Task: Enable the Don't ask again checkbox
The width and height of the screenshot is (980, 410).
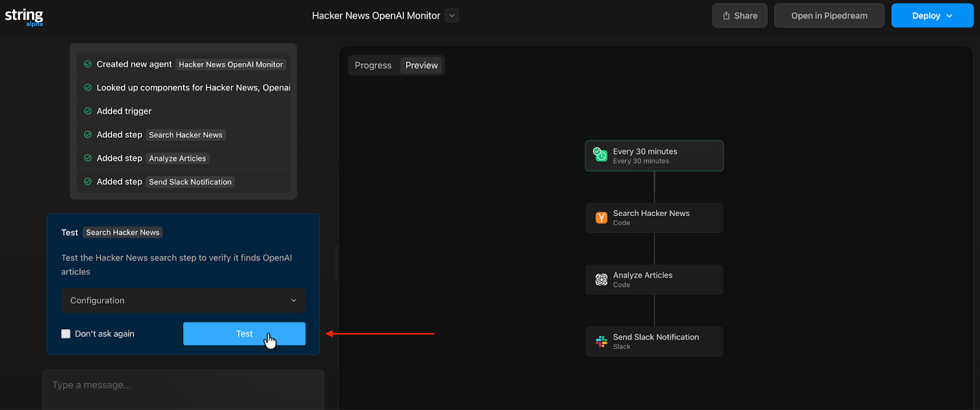Action: pyautogui.click(x=66, y=334)
